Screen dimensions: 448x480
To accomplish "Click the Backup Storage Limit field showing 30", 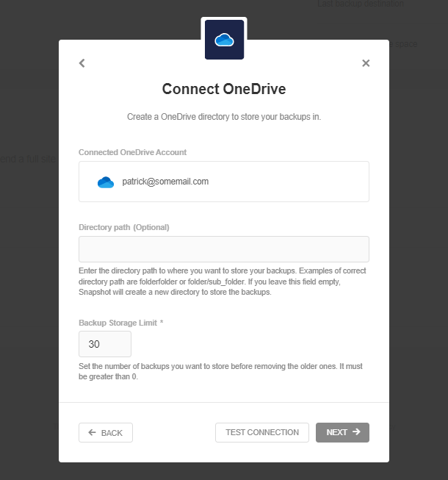I will click(105, 344).
